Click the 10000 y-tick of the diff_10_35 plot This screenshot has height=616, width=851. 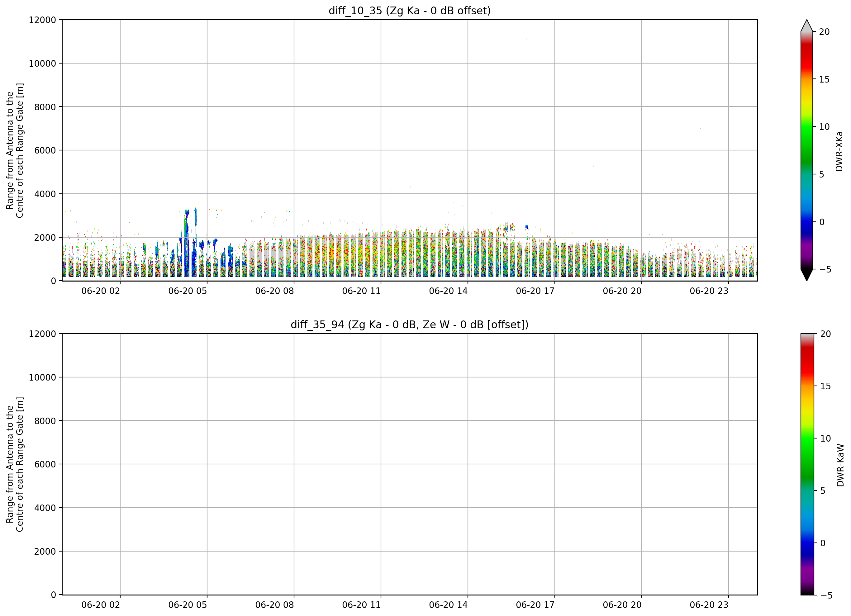coord(42,64)
